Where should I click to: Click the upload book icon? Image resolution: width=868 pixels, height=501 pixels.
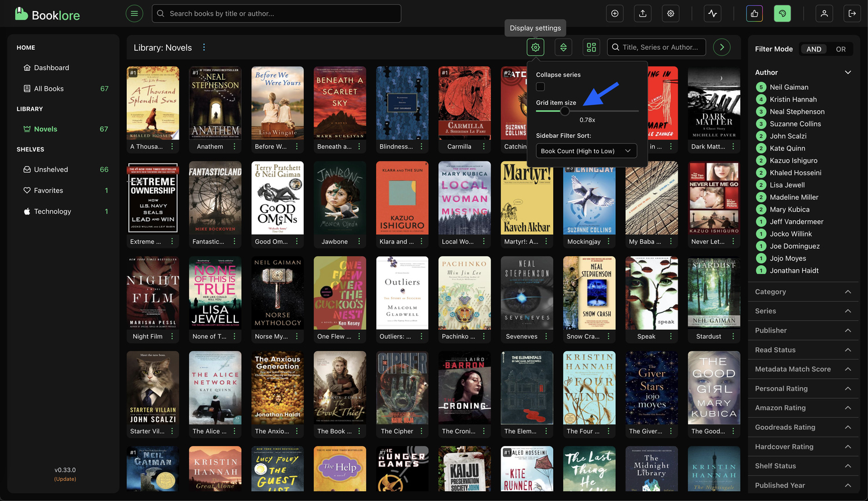point(642,13)
